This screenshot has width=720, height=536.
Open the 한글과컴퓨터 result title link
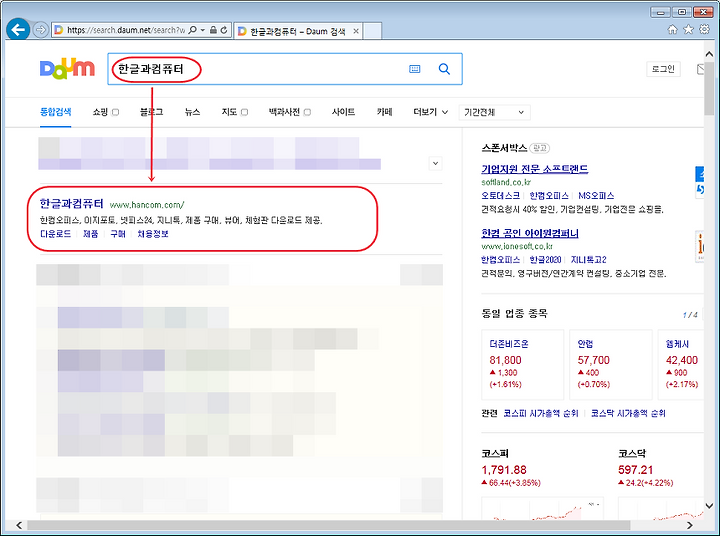point(72,203)
